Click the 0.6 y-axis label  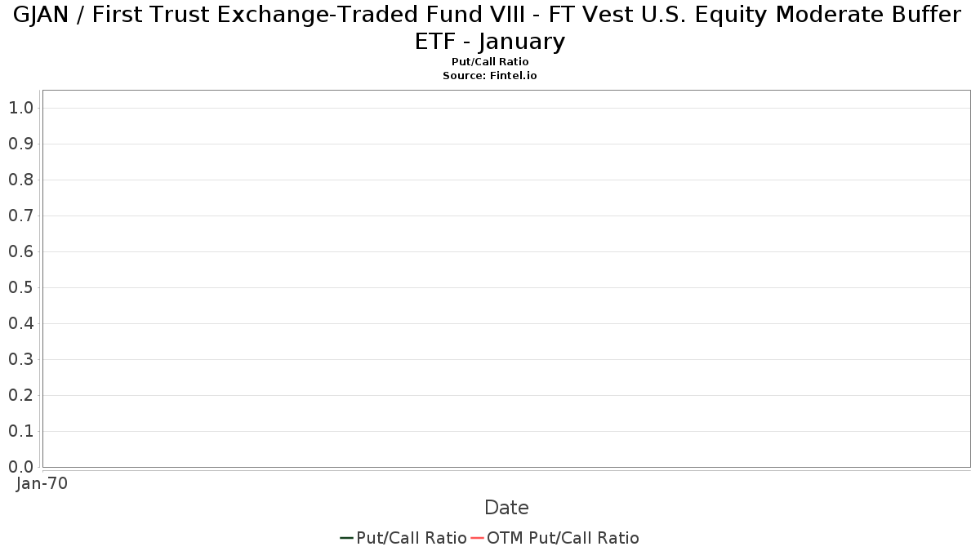pyautogui.click(x=20, y=251)
